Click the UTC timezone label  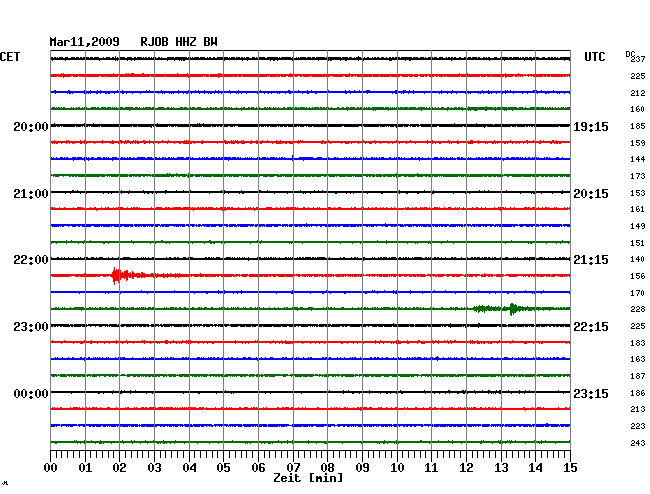pyautogui.click(x=594, y=57)
